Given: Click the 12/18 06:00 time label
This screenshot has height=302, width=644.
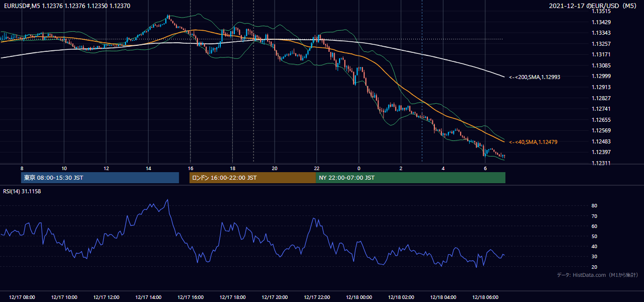Looking at the screenshot, I should tap(485, 297).
